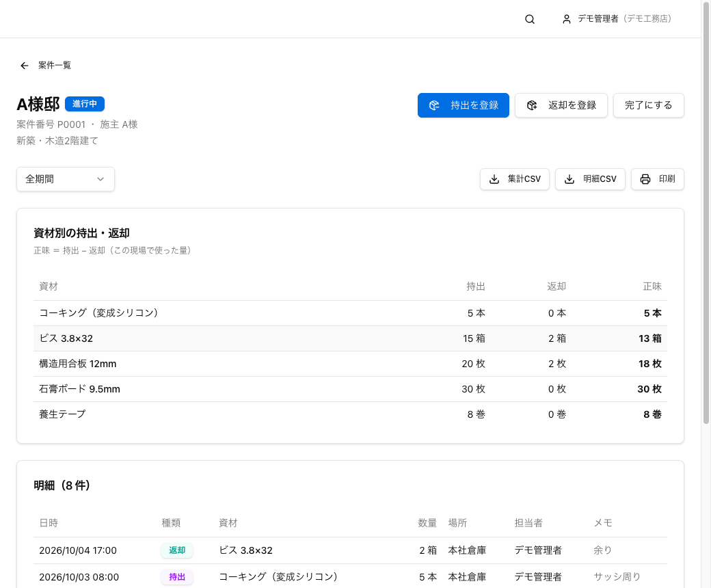Click the 場所 column header
Screen dimensions: 711x588
457,523
